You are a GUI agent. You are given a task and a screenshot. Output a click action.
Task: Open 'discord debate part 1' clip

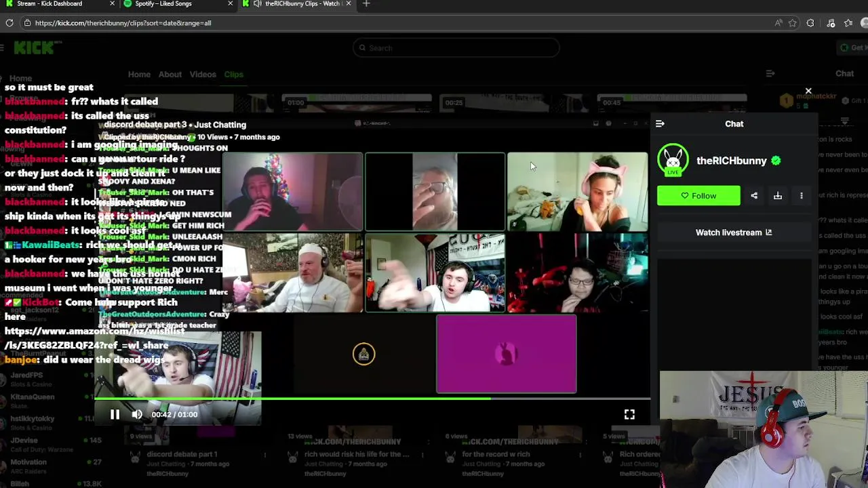pos(182,454)
